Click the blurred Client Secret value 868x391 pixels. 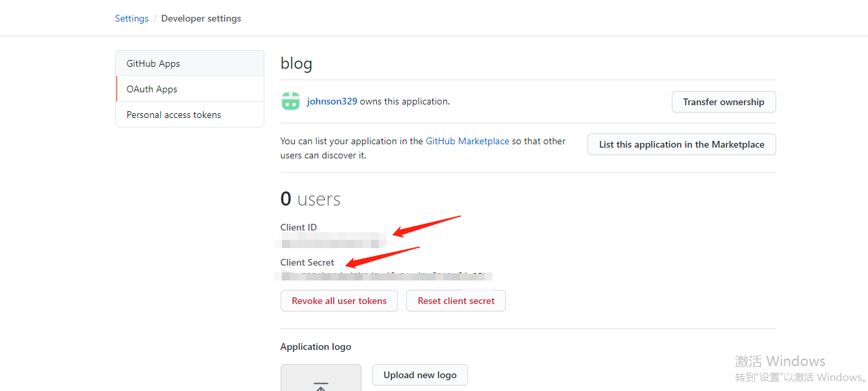click(386, 276)
